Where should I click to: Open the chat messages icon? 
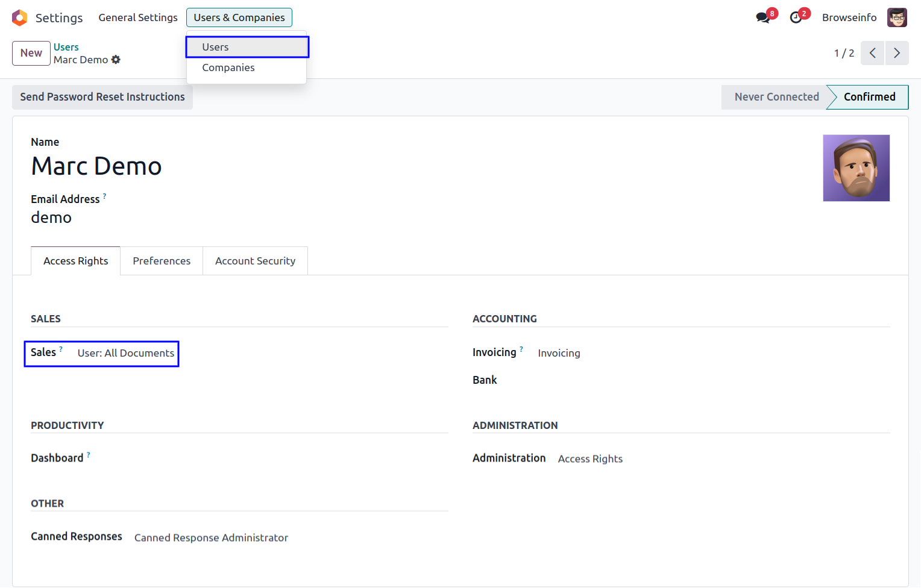pyautogui.click(x=764, y=17)
